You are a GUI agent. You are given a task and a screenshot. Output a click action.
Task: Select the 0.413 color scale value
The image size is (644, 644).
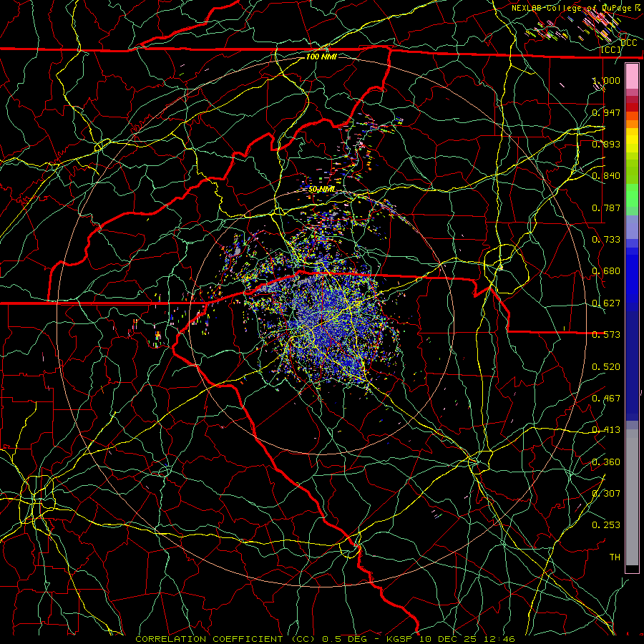[606, 430]
